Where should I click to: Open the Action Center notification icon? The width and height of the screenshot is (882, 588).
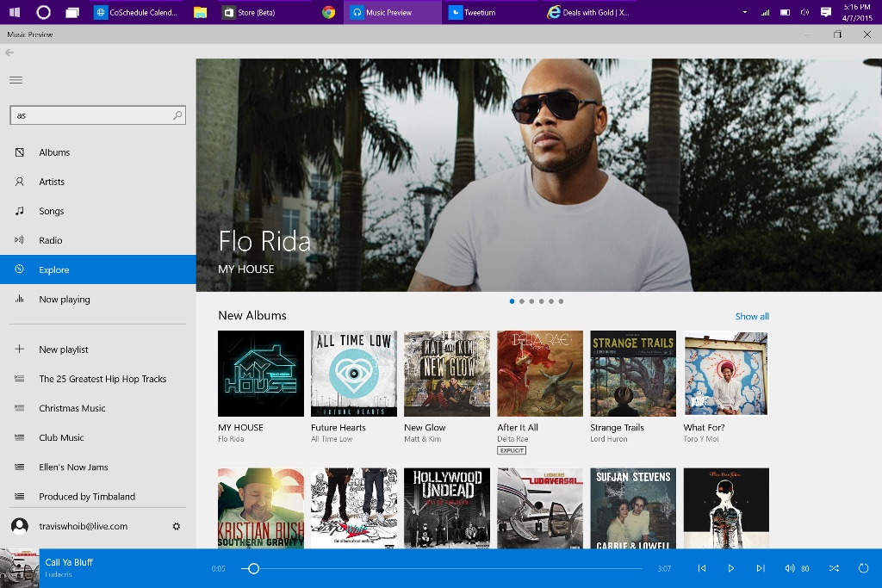point(826,12)
